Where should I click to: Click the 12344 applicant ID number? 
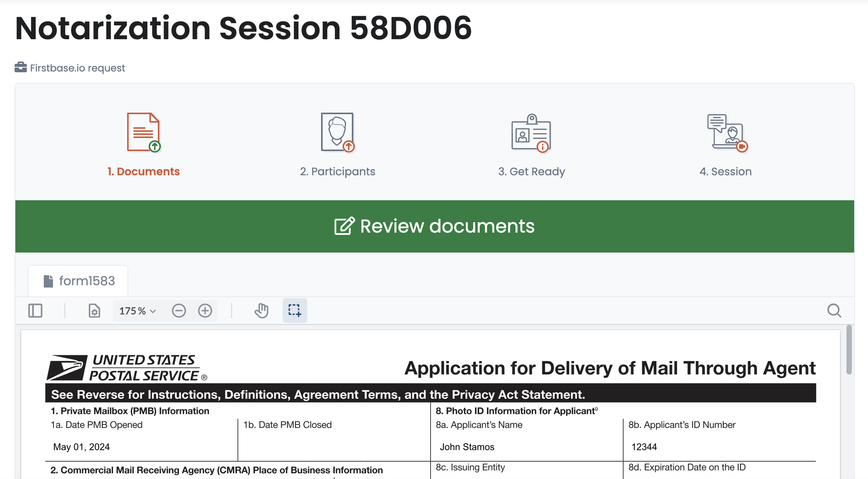pos(644,447)
